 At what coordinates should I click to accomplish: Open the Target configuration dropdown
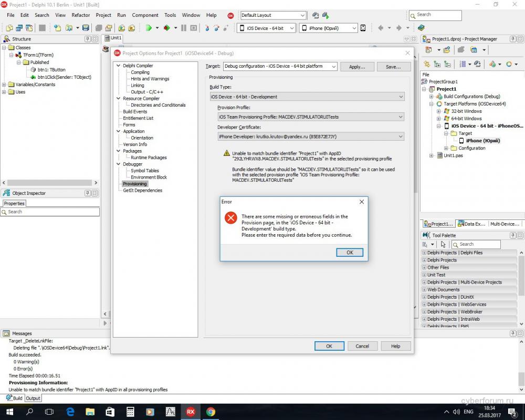pyautogui.click(x=280, y=66)
